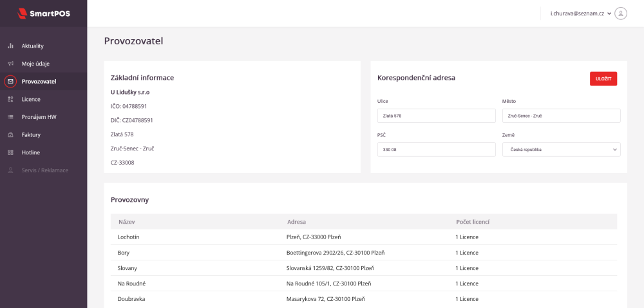Open the Aktuality menu item
The height and width of the screenshot is (308, 644).
click(33, 46)
